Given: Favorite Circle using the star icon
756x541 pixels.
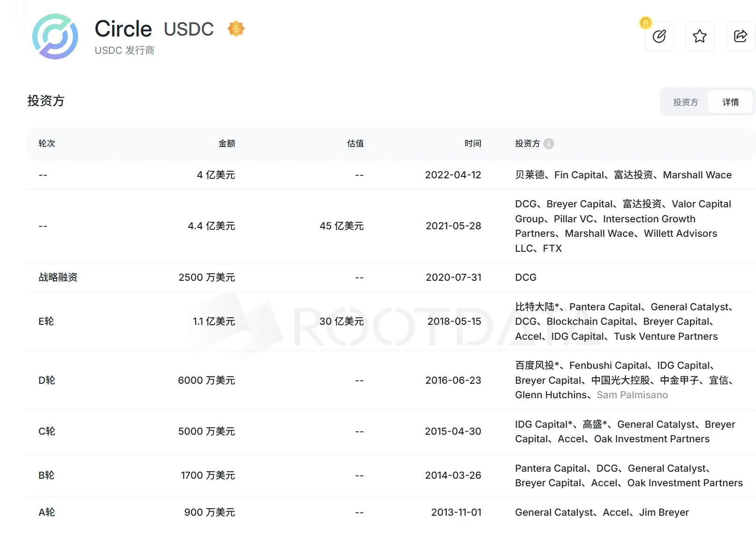Looking at the screenshot, I should pyautogui.click(x=700, y=36).
